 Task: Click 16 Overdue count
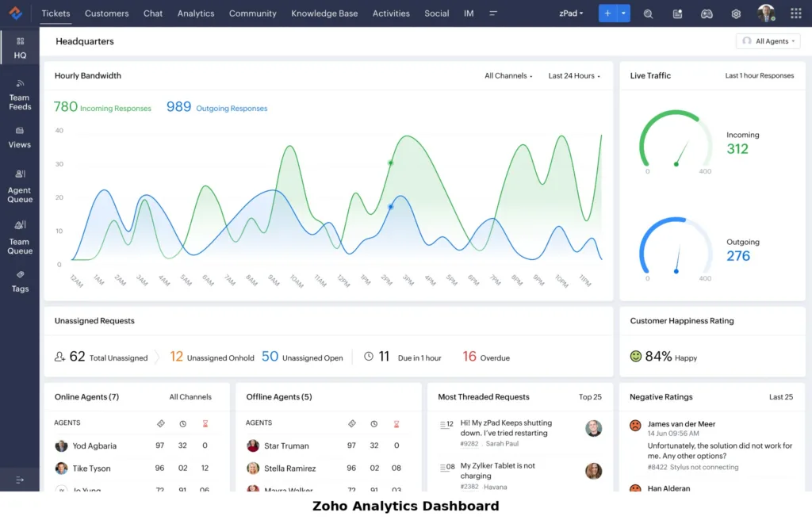tap(469, 357)
